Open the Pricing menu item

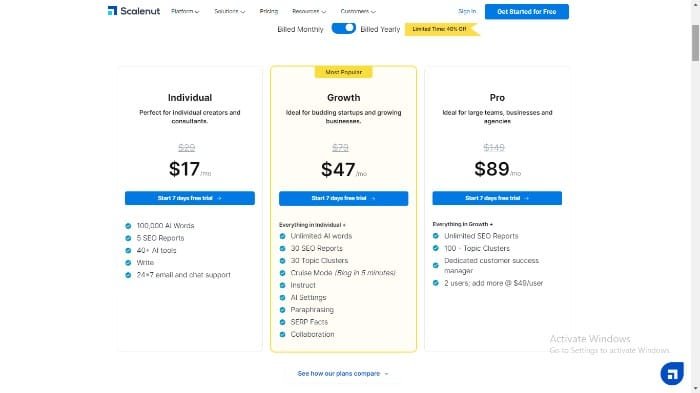tap(269, 11)
